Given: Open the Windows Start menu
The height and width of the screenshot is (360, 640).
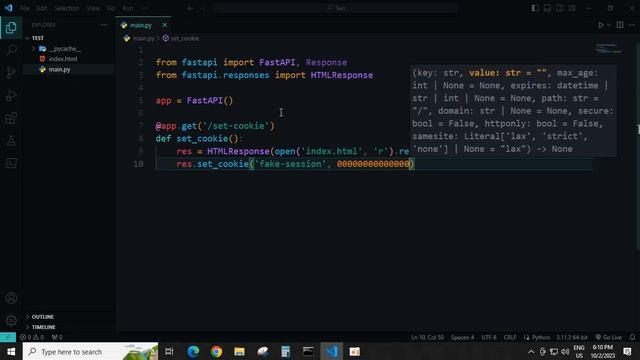Looking at the screenshot, I should 11,351.
